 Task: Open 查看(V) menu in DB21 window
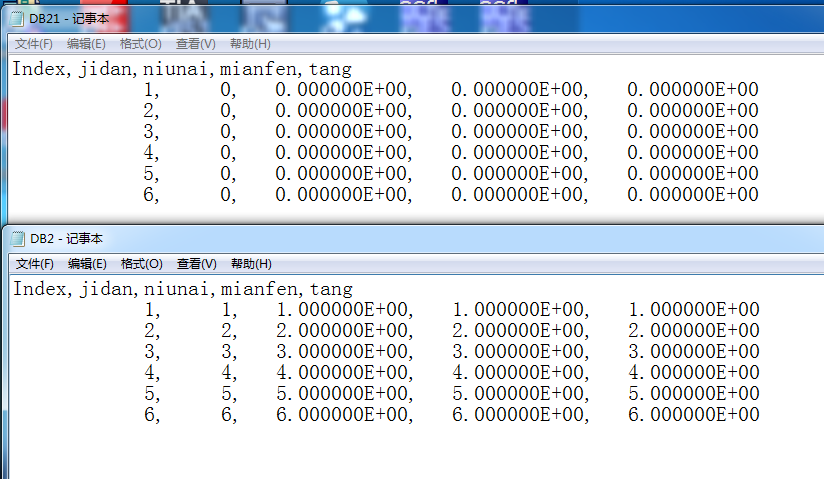coord(195,44)
